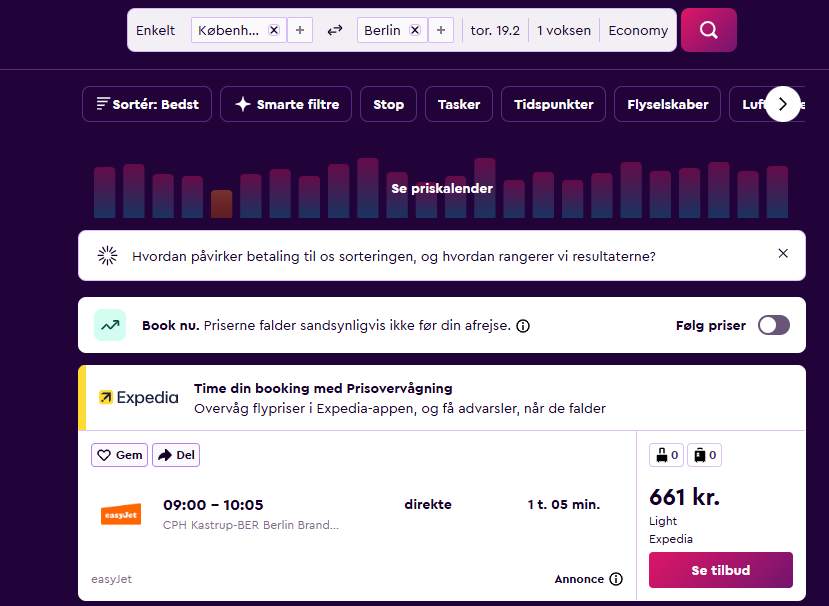Open Sortér: Bedst sorting dropdown
829x606 pixels.
pyautogui.click(x=147, y=104)
